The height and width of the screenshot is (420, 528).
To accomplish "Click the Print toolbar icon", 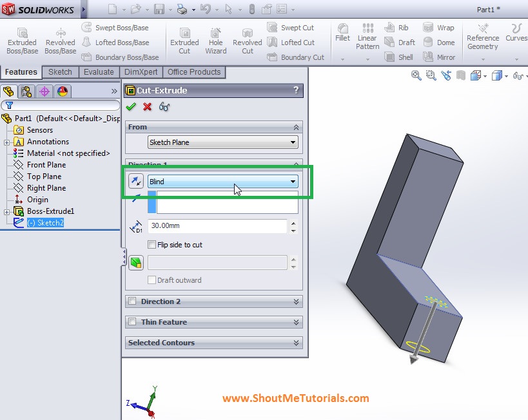I will [x=182, y=9].
